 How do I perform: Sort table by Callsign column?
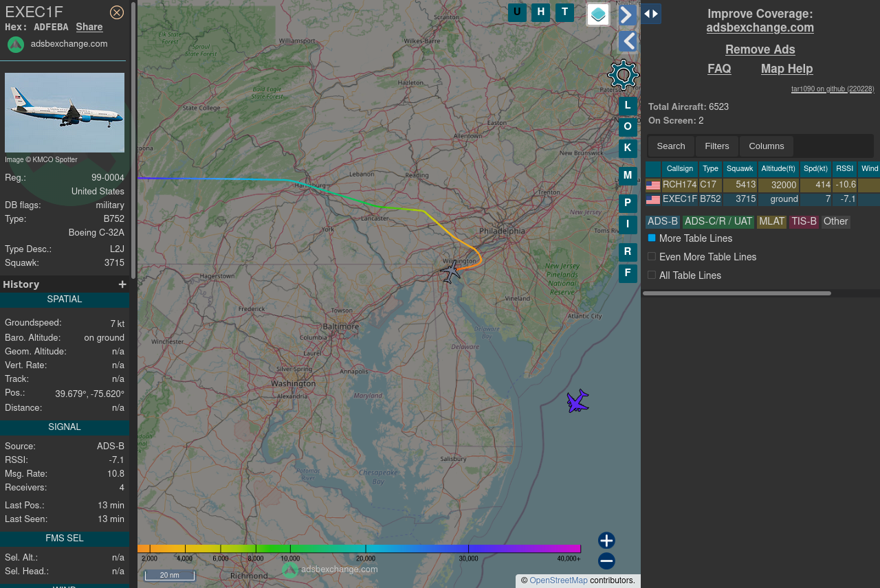coord(680,169)
